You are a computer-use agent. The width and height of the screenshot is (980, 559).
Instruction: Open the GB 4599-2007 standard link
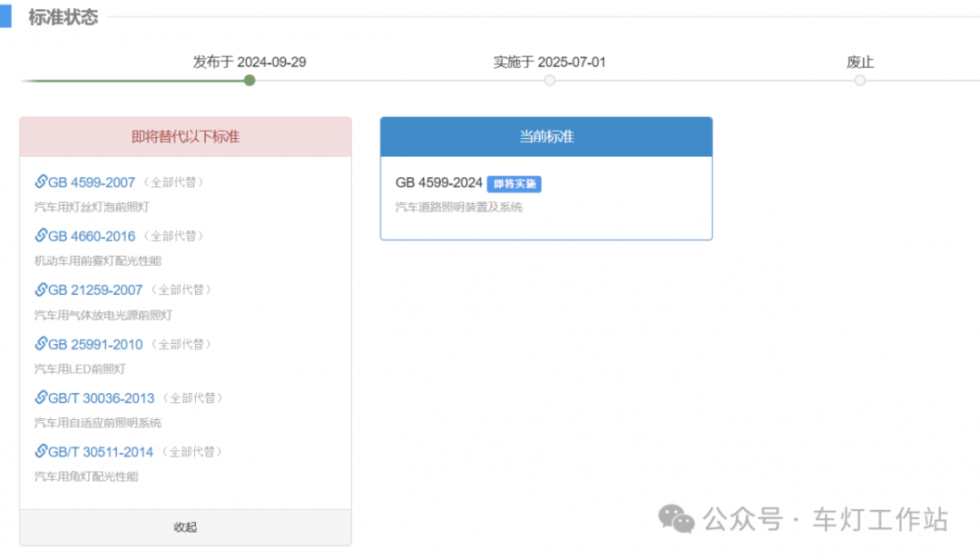click(92, 182)
